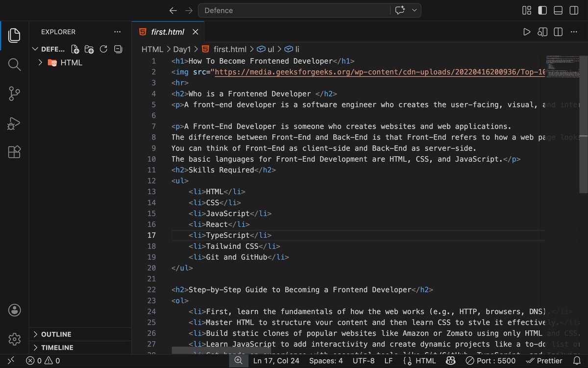
Task: Open the Source Control view
Action: pos(15,94)
